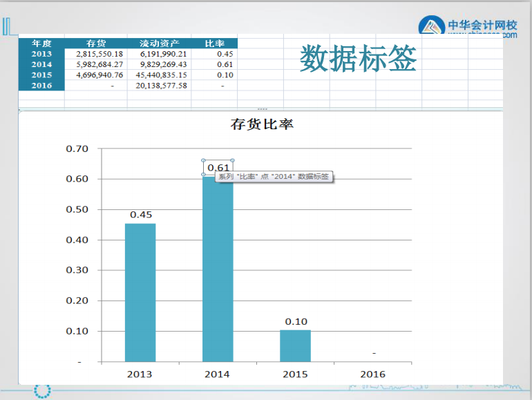Screen dimensions: 532x400
Task: Click the 2015 category axis label
Action: (x=295, y=374)
